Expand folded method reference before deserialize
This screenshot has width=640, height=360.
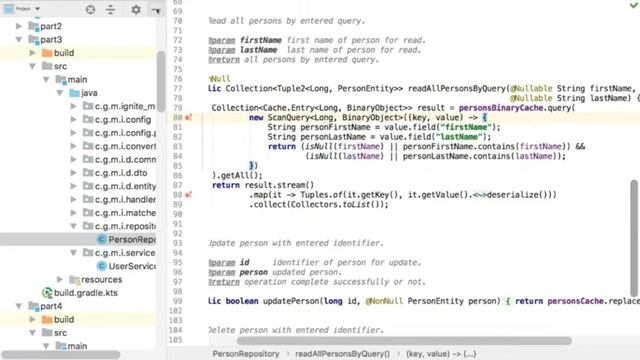point(480,195)
